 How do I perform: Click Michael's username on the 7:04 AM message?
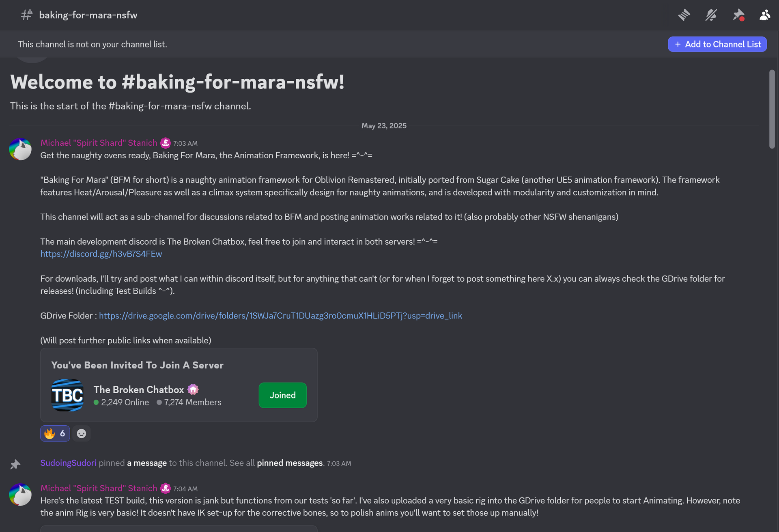point(99,488)
